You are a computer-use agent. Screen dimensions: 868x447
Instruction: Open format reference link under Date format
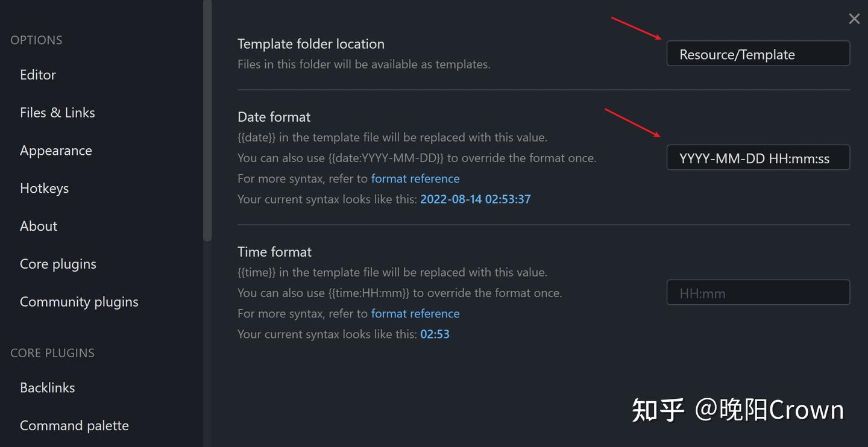pos(415,179)
